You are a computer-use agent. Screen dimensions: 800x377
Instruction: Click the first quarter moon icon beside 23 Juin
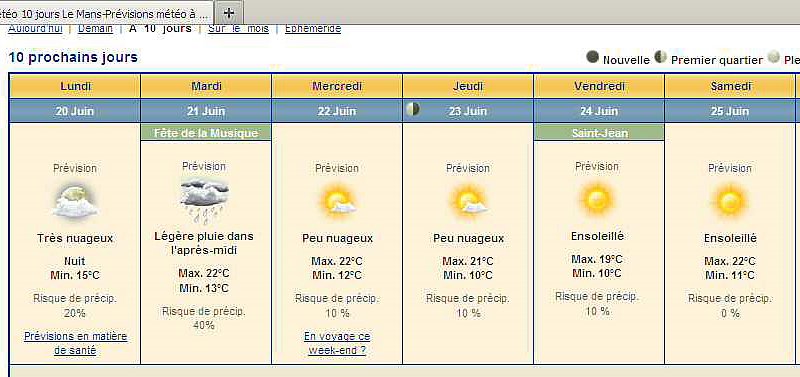pos(413,109)
